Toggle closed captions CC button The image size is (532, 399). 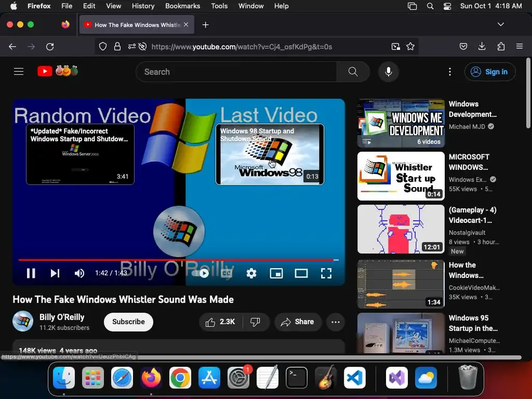(x=227, y=273)
